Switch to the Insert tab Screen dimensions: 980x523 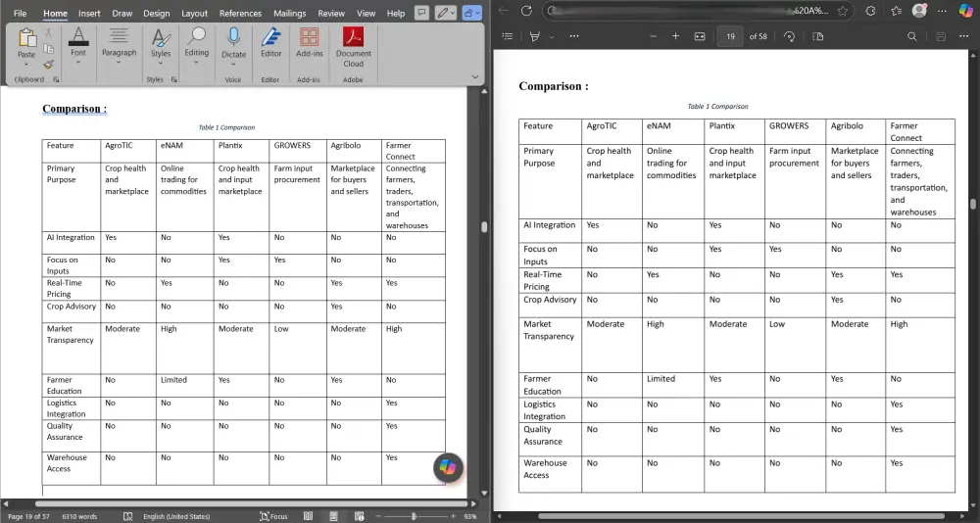click(x=89, y=13)
